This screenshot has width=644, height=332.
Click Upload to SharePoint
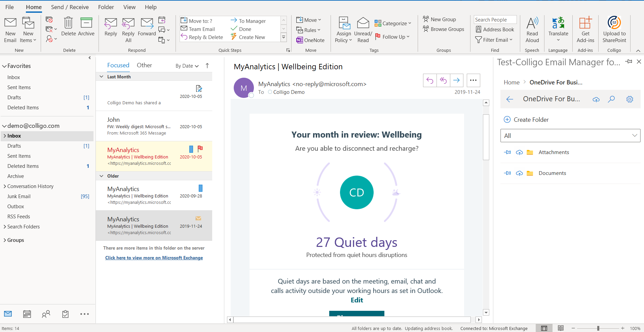614,30
